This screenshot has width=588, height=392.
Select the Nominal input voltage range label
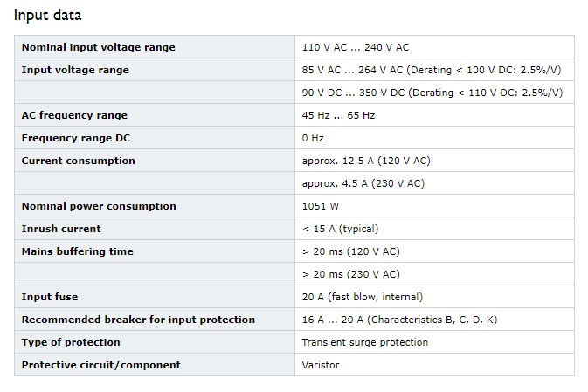[x=98, y=47]
